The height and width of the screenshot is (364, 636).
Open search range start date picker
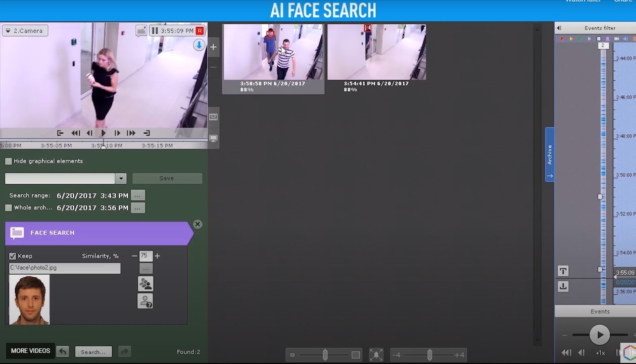(138, 195)
